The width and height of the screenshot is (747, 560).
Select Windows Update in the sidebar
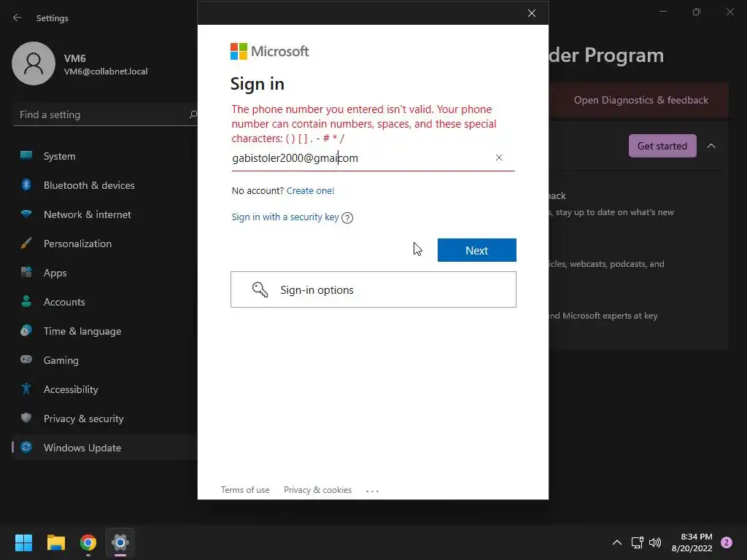(x=105, y=448)
